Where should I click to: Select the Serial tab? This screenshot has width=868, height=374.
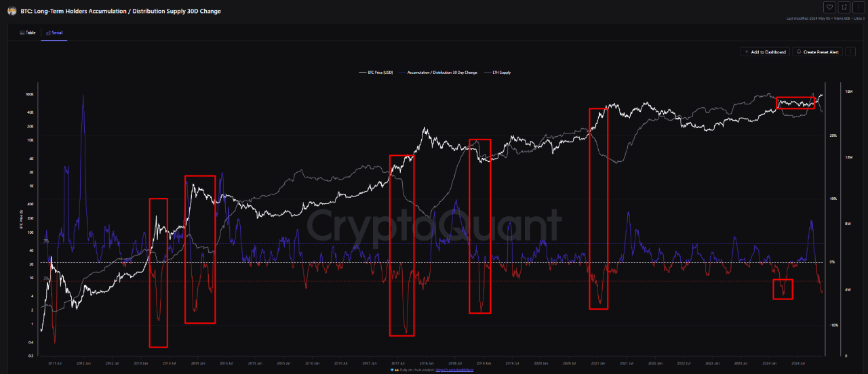pyautogui.click(x=54, y=33)
